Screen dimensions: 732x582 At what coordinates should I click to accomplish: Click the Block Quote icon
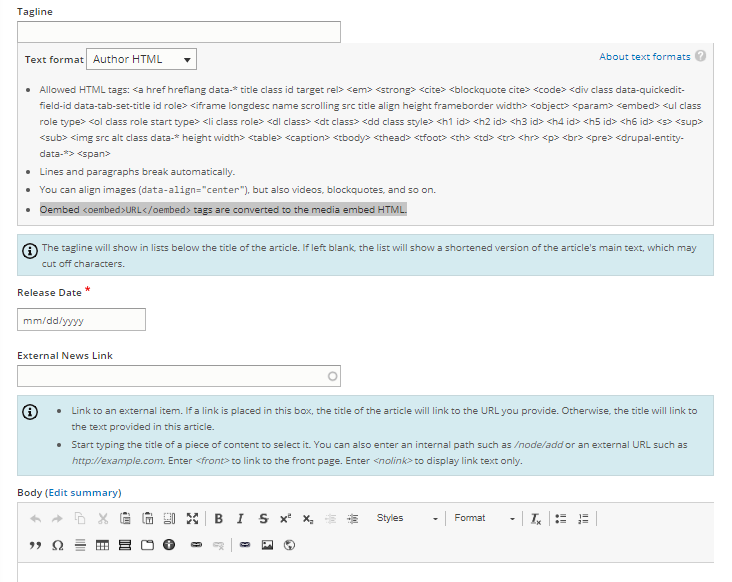(35, 545)
